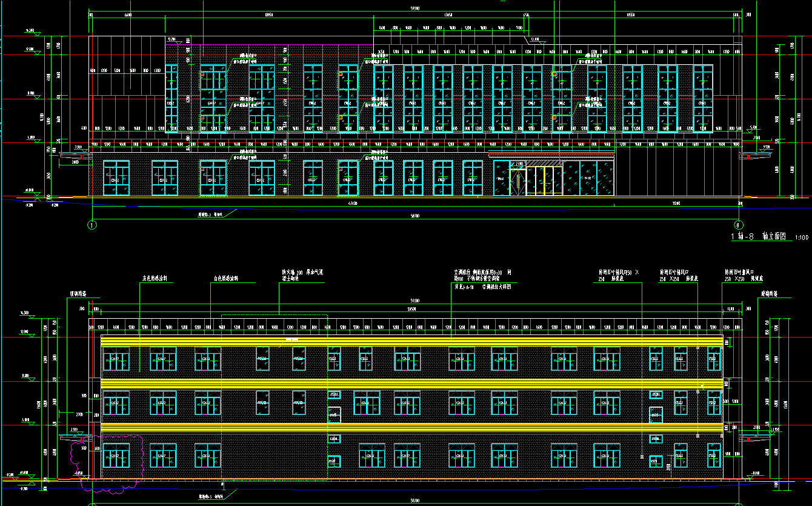Select the far-left ground floor window, upper elevation
The height and width of the screenshot is (506, 812).
tap(116, 178)
